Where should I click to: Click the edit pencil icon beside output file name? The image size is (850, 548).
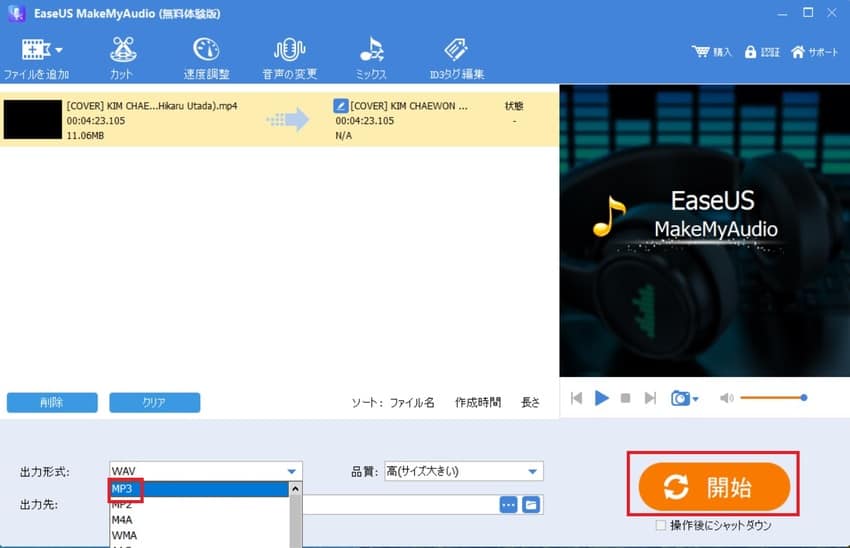pos(340,106)
